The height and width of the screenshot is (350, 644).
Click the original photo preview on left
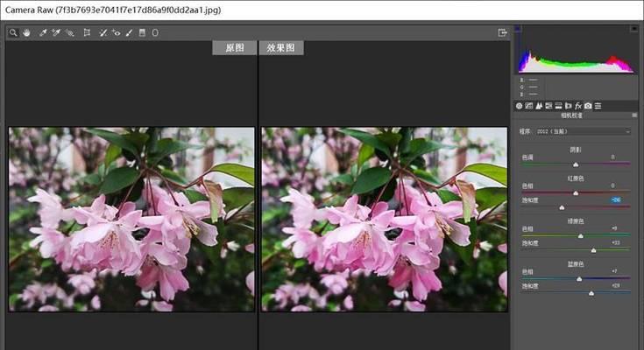tap(131, 219)
